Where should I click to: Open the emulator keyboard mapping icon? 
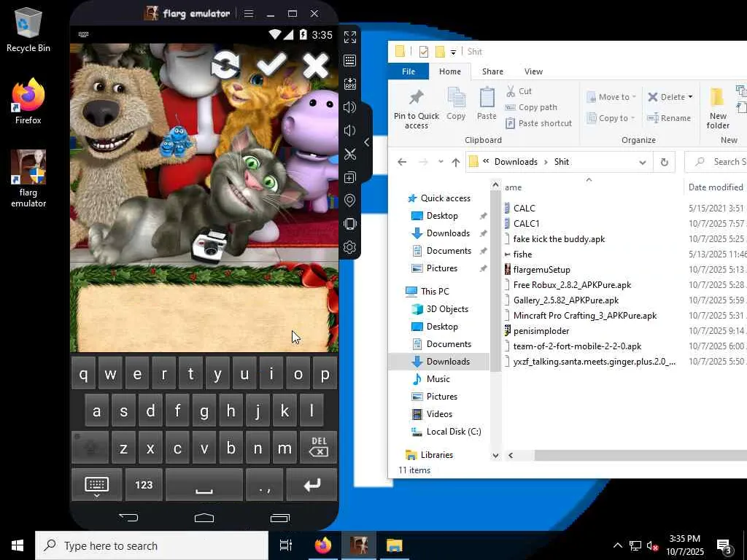click(x=349, y=61)
